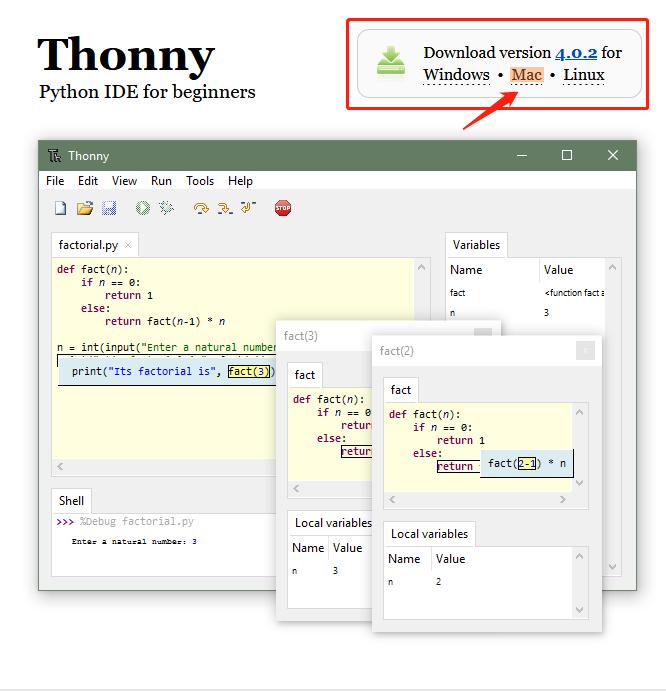
Task: Switch to the Shell tab
Action: tap(72, 500)
